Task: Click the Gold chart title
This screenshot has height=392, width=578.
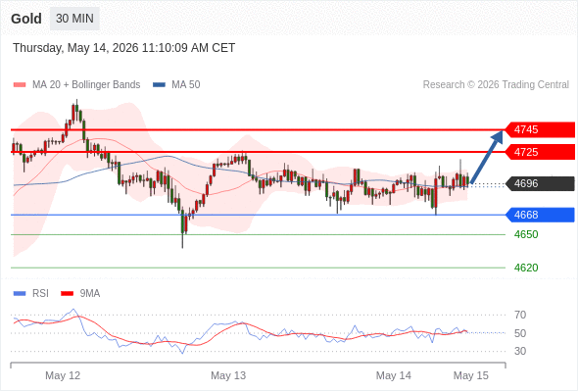Action: pos(26,19)
